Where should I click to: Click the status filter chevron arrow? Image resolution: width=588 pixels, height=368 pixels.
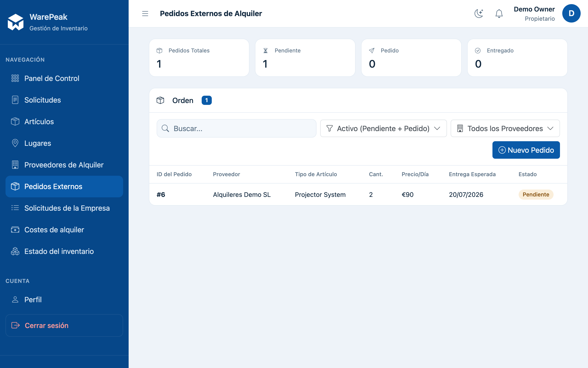point(437,128)
